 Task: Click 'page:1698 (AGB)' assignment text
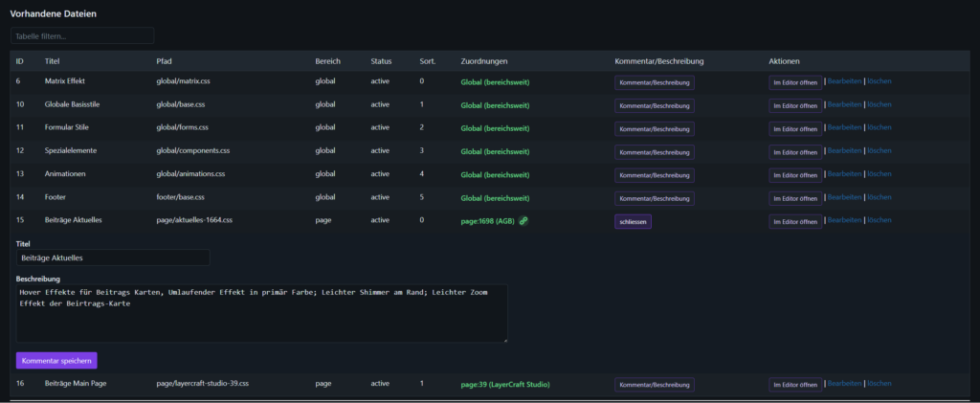pos(487,220)
